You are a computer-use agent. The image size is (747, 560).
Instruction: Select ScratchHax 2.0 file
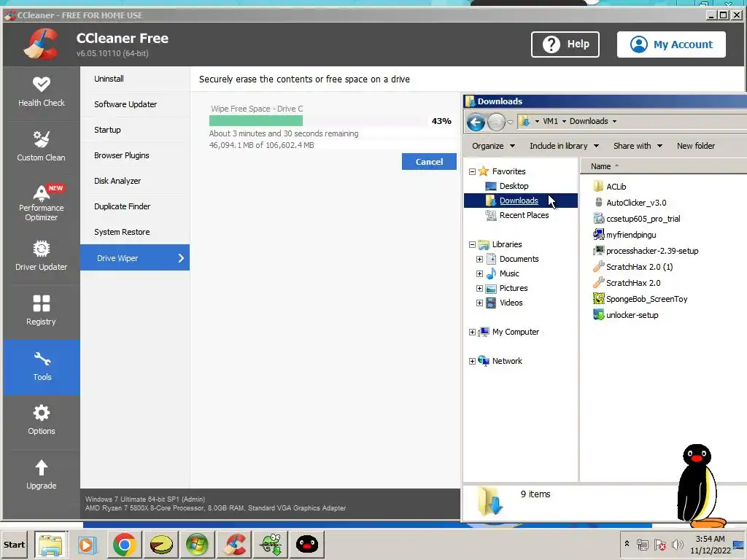[x=627, y=283]
